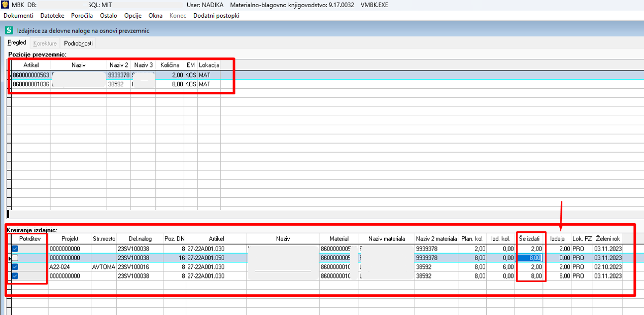Viewport: 644px width, 315px height.
Task: Click the Naziv 2 cell 9939378 in top grid
Action: 119,75
